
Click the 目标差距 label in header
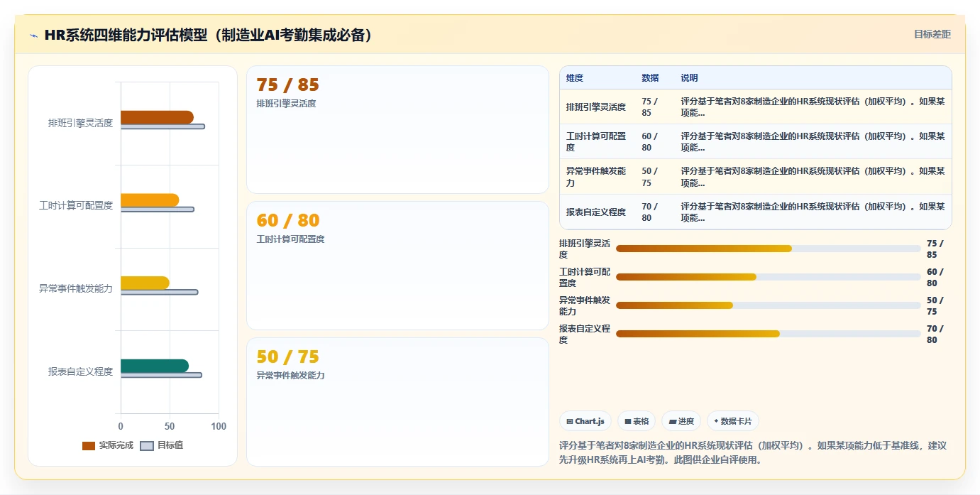932,34
